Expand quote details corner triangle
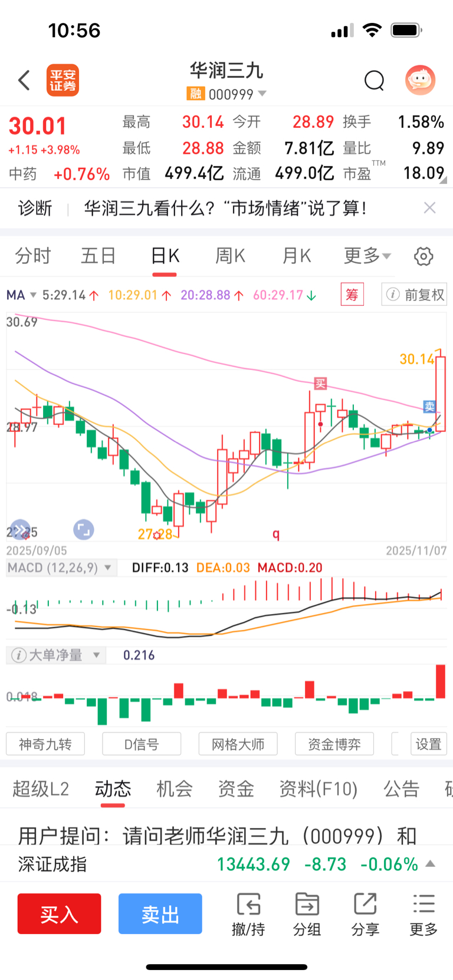The image size is (453, 980). tap(443, 180)
